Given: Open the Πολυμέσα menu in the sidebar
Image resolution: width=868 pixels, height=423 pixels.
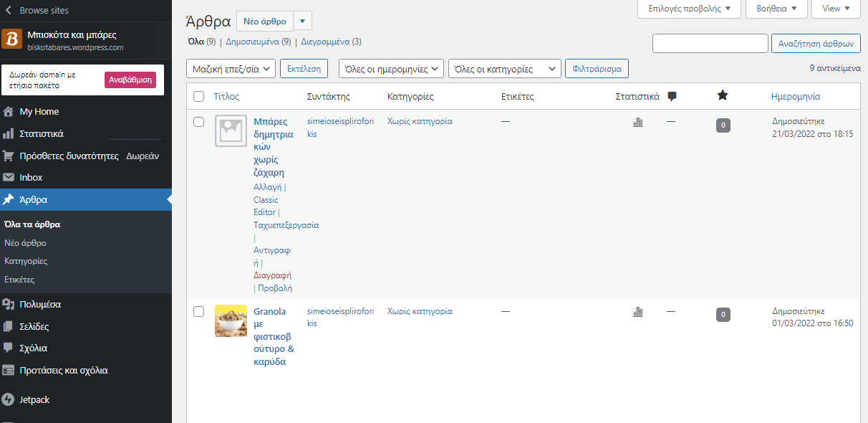Looking at the screenshot, I should coord(40,304).
